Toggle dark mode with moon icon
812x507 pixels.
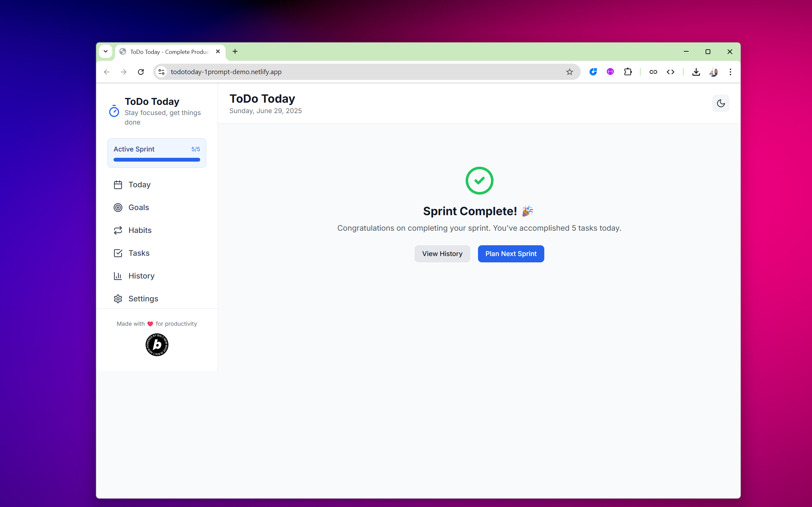pyautogui.click(x=720, y=103)
